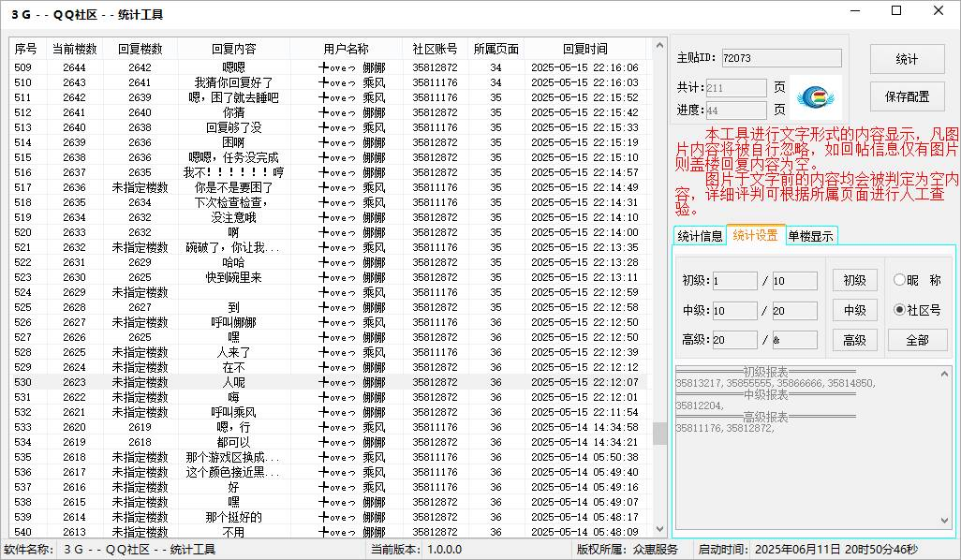Select row 533 嗯，行
The image size is (961, 560).
327,427
